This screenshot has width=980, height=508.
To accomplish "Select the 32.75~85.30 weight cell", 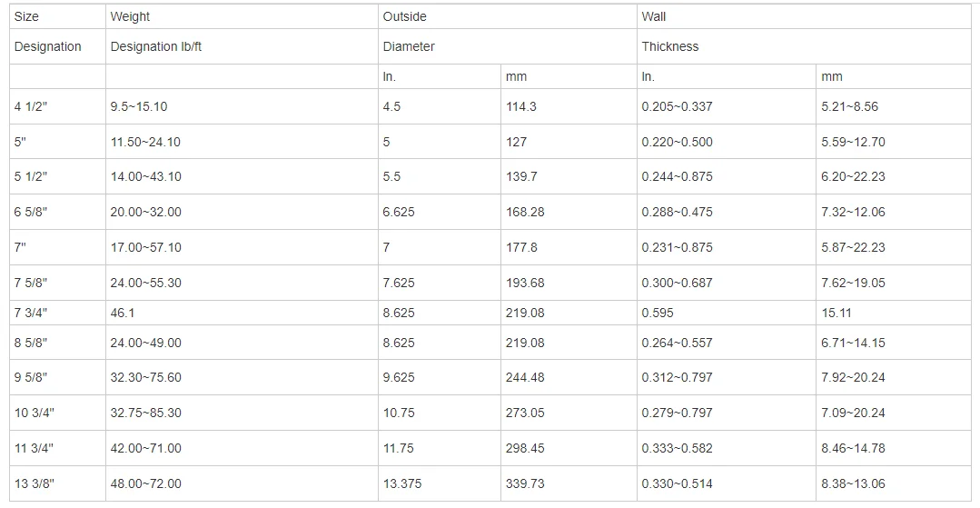I will (x=242, y=413).
